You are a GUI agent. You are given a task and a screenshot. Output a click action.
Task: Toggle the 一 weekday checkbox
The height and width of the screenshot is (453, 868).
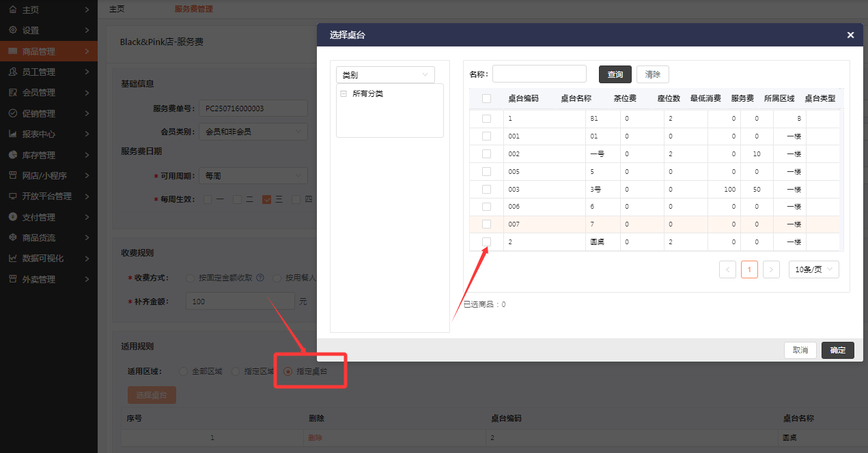208,199
